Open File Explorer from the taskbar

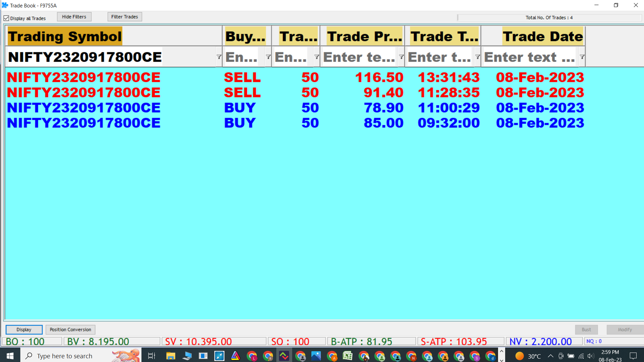pos(171,356)
